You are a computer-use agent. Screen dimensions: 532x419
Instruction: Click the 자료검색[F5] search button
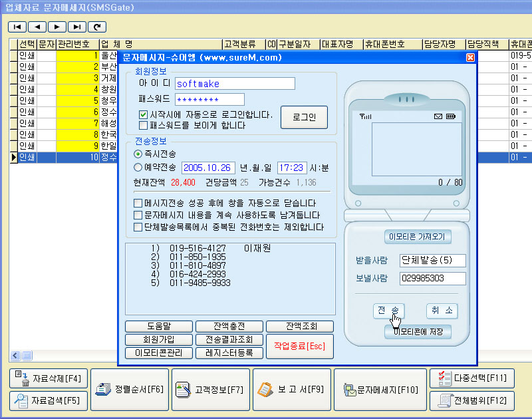click(49, 400)
